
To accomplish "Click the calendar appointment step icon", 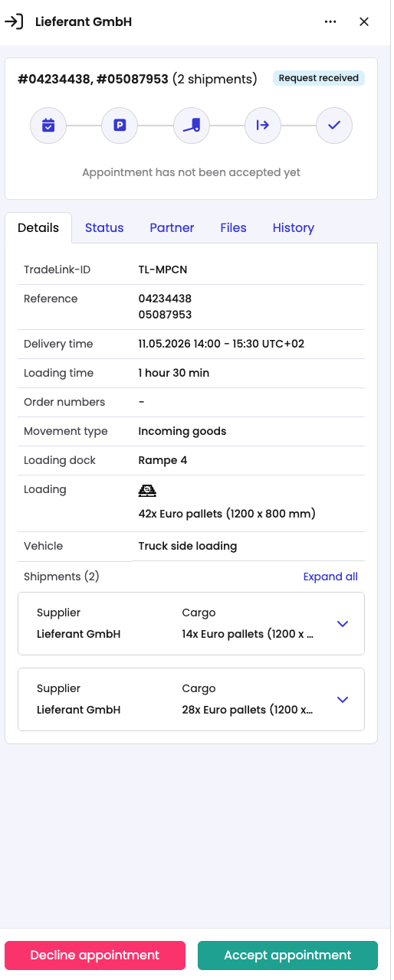I will [x=48, y=125].
